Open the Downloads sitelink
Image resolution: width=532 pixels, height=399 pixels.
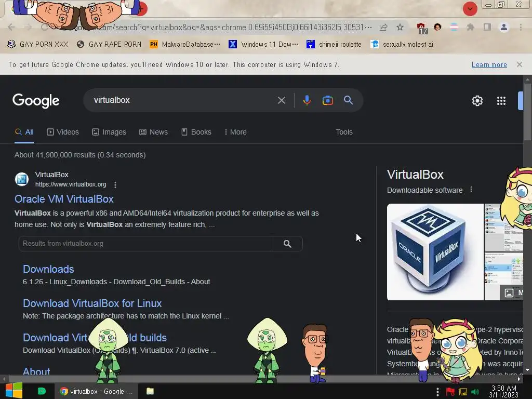(48, 269)
